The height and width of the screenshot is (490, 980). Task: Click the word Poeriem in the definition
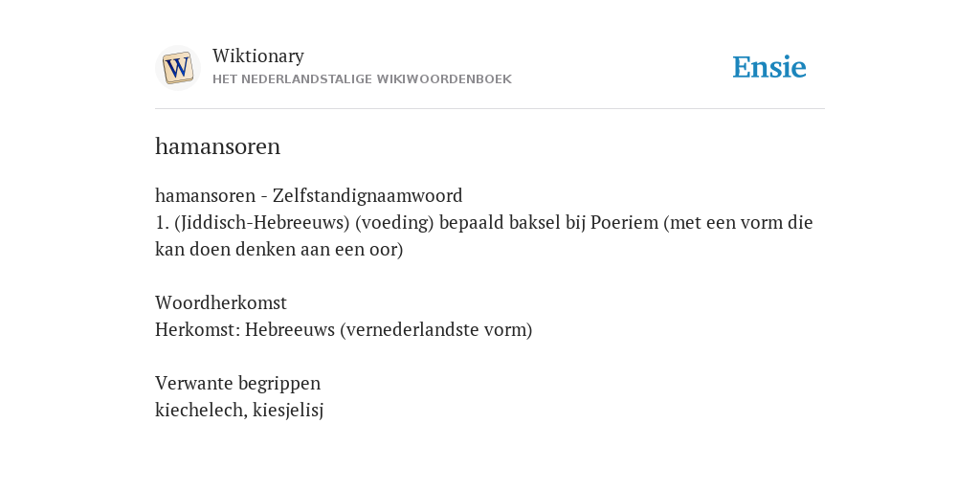tap(624, 222)
